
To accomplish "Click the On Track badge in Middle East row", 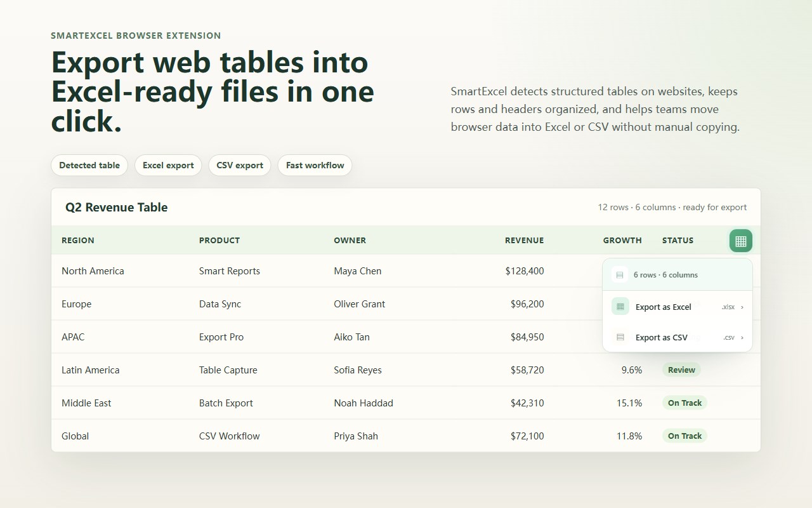I will (684, 403).
